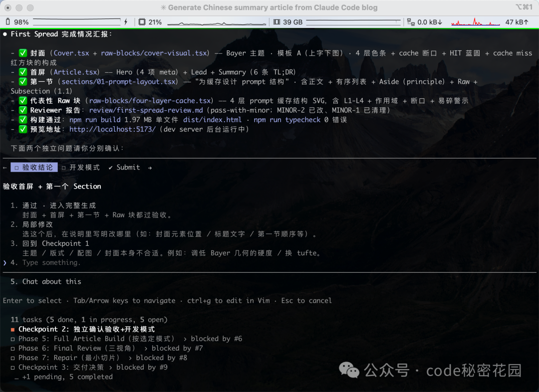Click the 11 tasks summary line
The image size is (539, 392).
pos(89,320)
